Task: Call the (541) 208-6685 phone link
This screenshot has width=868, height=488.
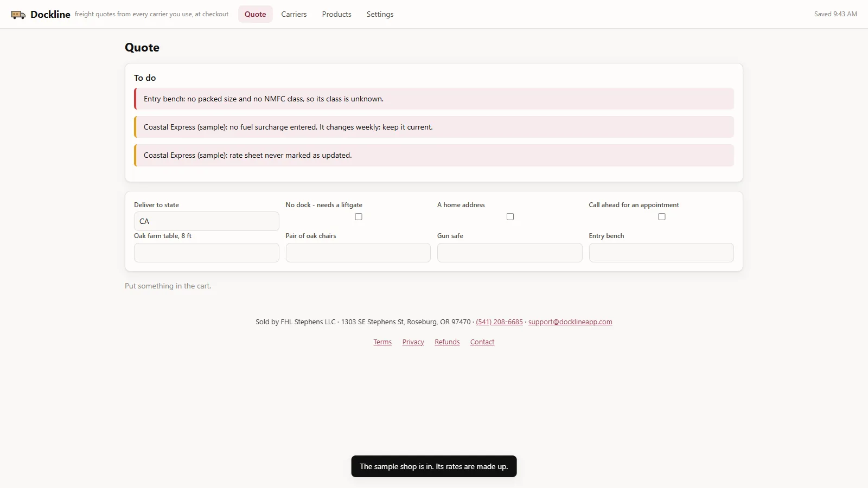Action: [499, 322]
